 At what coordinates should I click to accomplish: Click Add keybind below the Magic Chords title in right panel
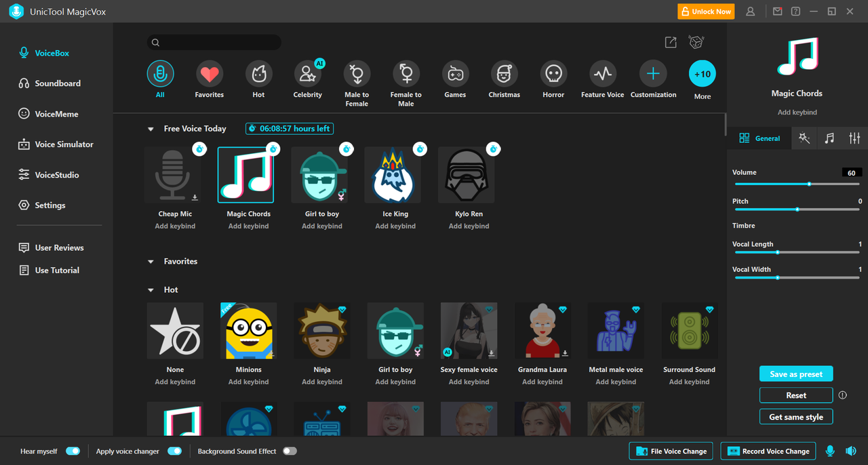[797, 113]
